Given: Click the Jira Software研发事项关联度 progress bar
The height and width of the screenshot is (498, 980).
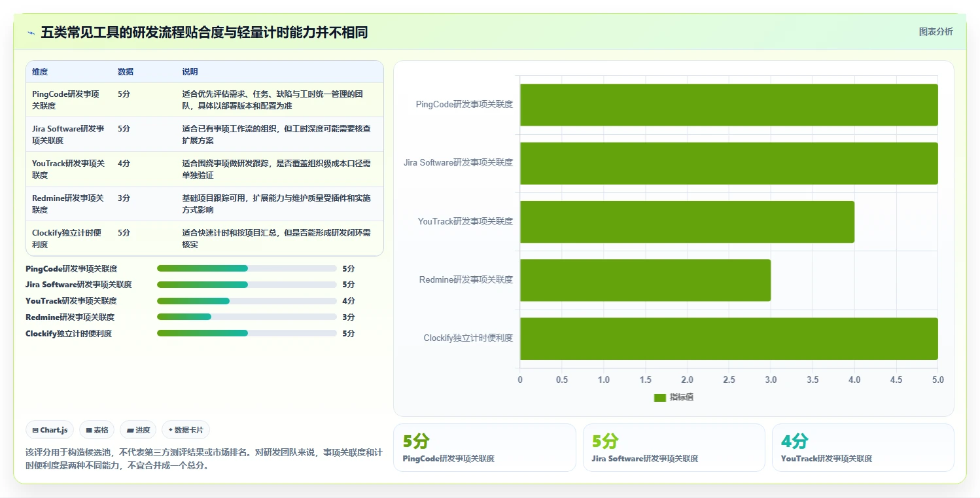Looking at the screenshot, I should click(x=247, y=285).
